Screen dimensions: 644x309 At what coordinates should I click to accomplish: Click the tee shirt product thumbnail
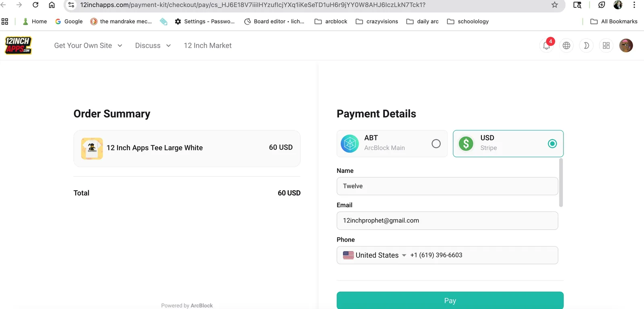[x=92, y=148]
